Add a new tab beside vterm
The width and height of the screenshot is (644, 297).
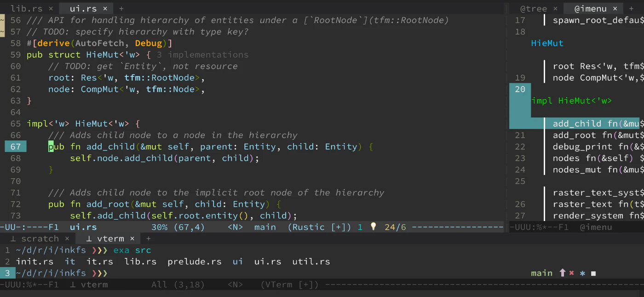[148, 239]
